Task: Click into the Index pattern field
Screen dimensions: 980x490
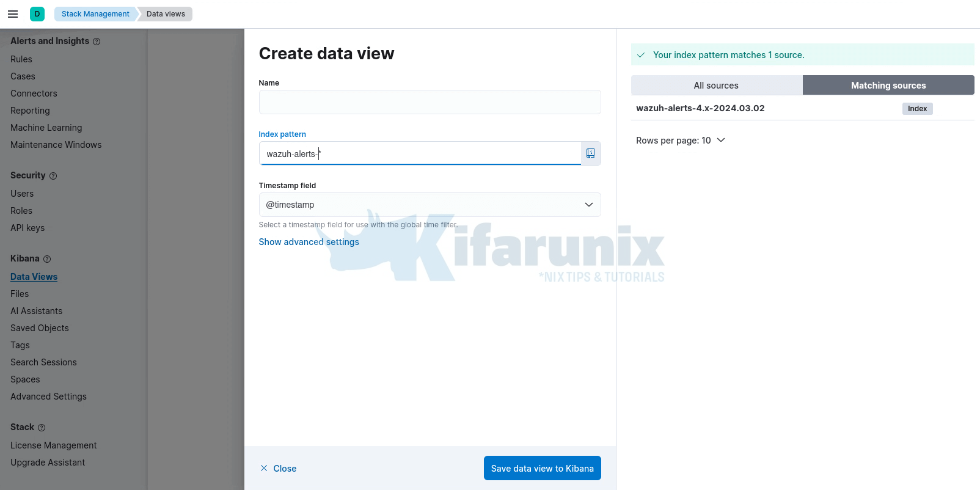Action: (x=420, y=153)
